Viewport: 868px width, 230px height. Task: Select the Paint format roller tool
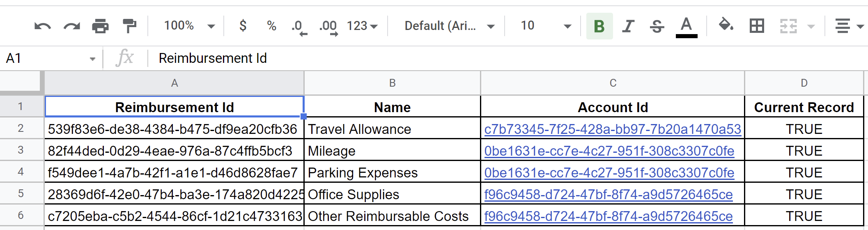[x=130, y=26]
